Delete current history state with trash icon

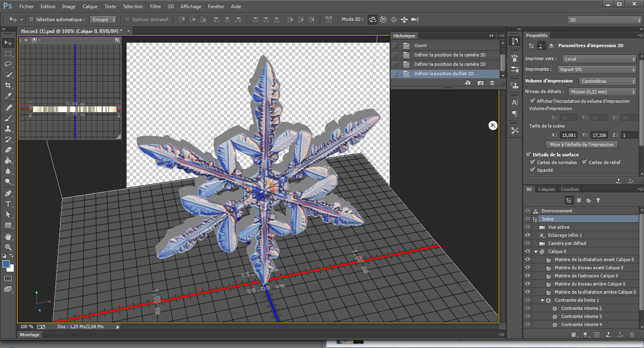492,83
